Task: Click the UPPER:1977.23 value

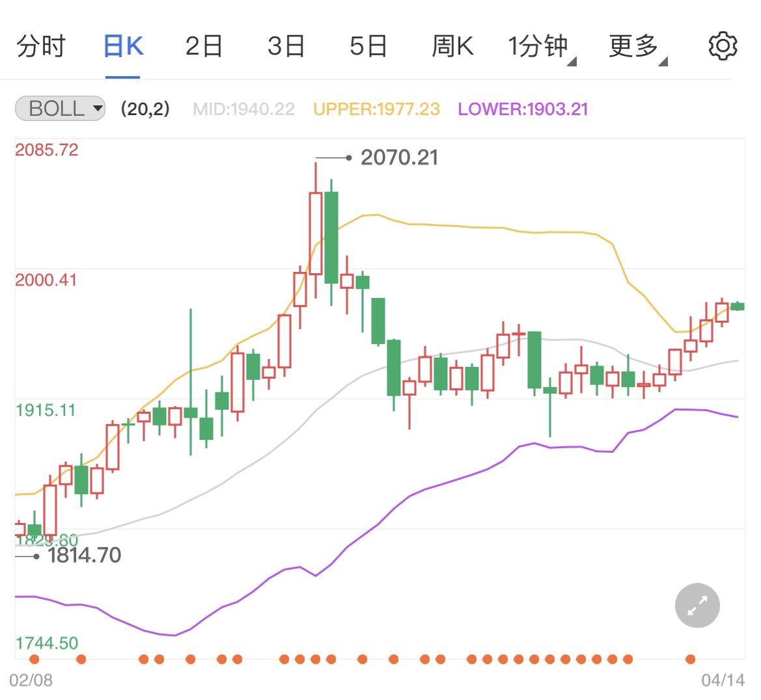Action: pyautogui.click(x=377, y=109)
